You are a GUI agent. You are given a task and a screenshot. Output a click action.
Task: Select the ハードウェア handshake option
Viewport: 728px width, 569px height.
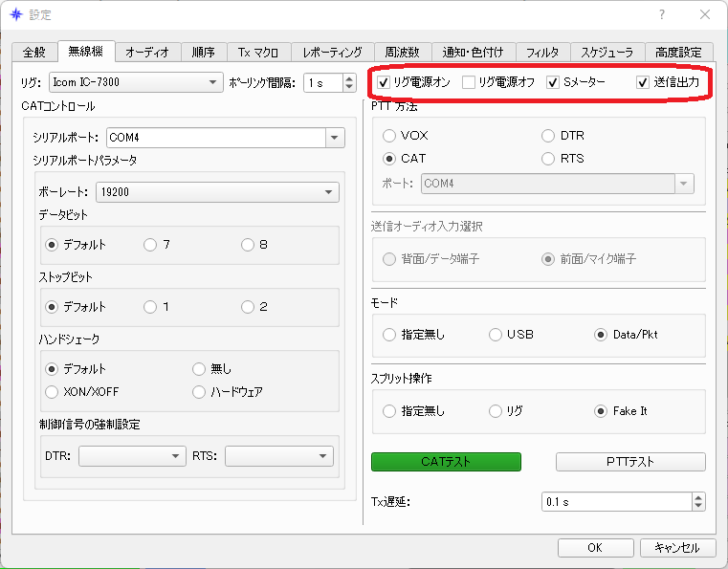coord(199,392)
